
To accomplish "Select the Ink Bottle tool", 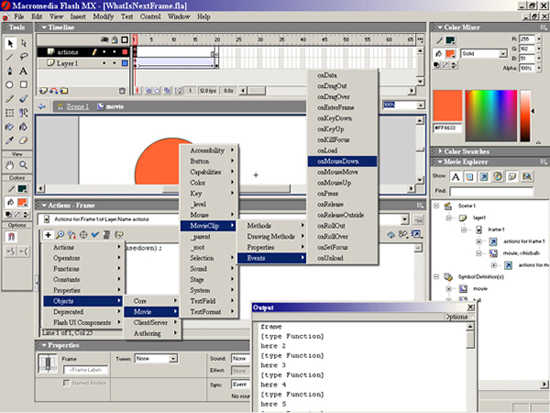I will click(x=10, y=127).
